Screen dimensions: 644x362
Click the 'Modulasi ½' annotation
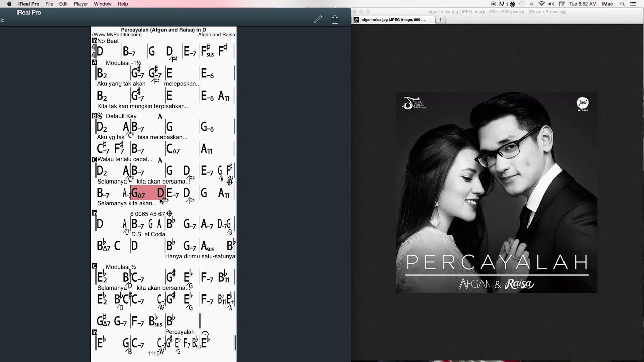point(121,267)
